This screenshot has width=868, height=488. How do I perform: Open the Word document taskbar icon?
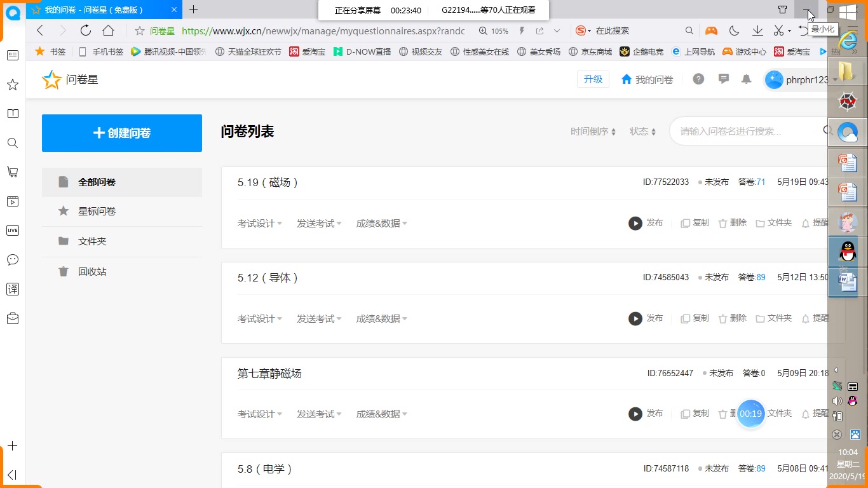click(x=848, y=281)
